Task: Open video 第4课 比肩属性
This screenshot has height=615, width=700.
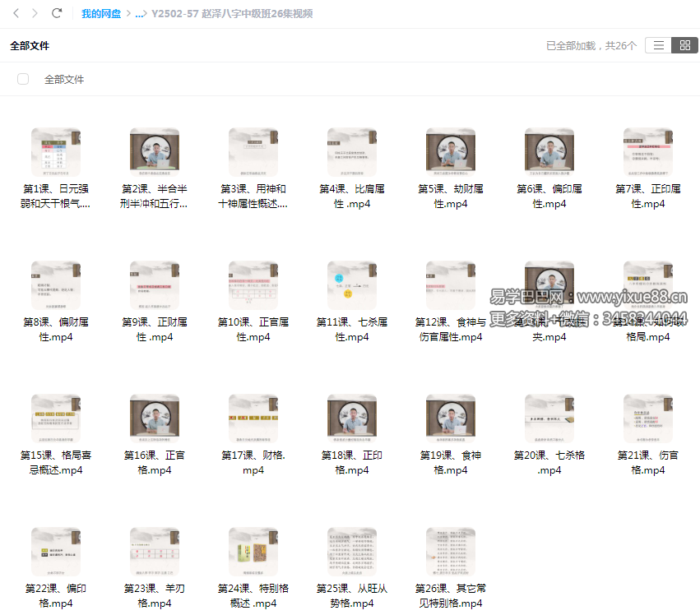Action: coord(352,153)
